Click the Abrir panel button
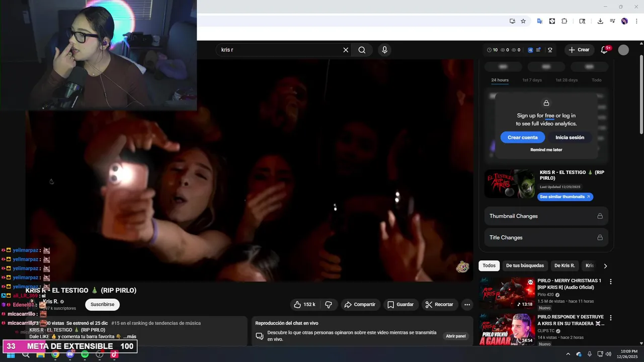 [x=456, y=336]
